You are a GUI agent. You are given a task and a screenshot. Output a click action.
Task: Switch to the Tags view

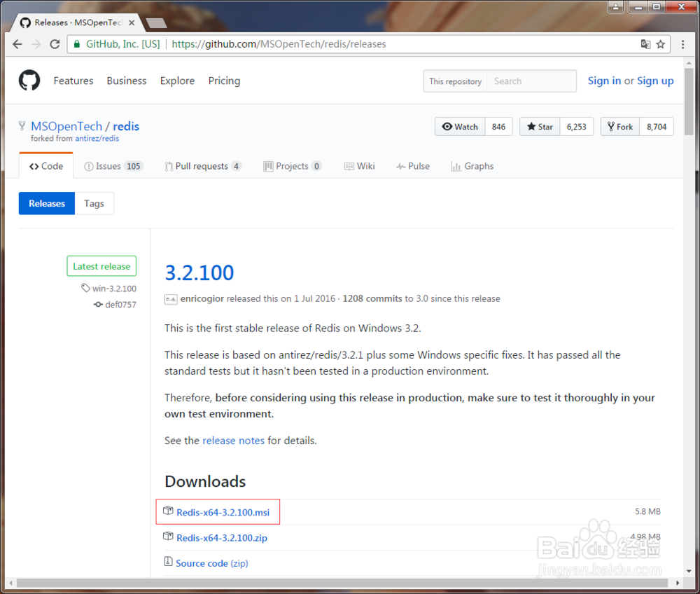94,203
